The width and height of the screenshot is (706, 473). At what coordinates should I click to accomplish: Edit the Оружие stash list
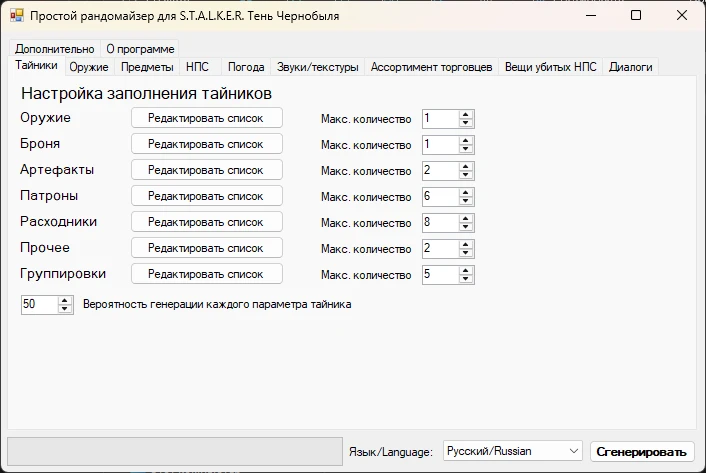207,118
